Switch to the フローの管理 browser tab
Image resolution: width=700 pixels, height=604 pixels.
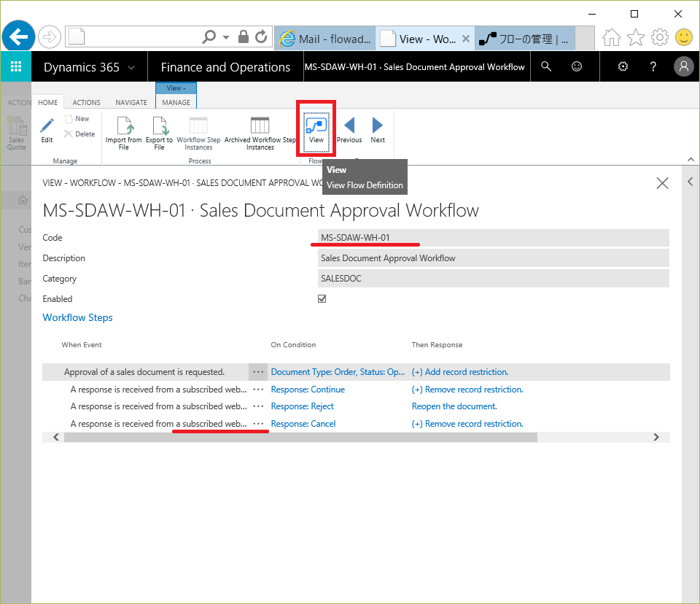pyautogui.click(x=524, y=39)
